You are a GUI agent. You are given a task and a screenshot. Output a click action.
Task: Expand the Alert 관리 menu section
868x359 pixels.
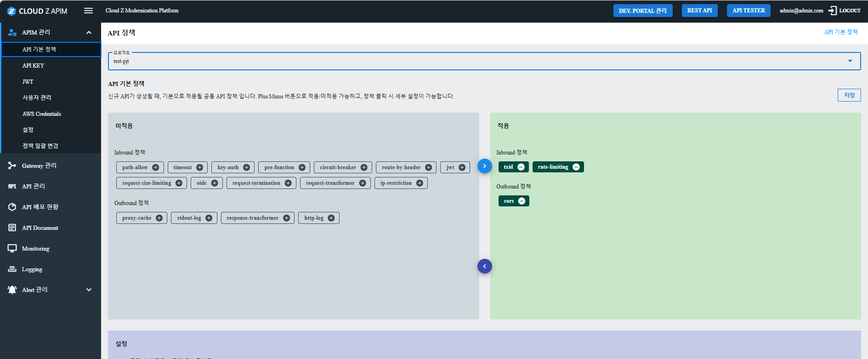(x=89, y=290)
